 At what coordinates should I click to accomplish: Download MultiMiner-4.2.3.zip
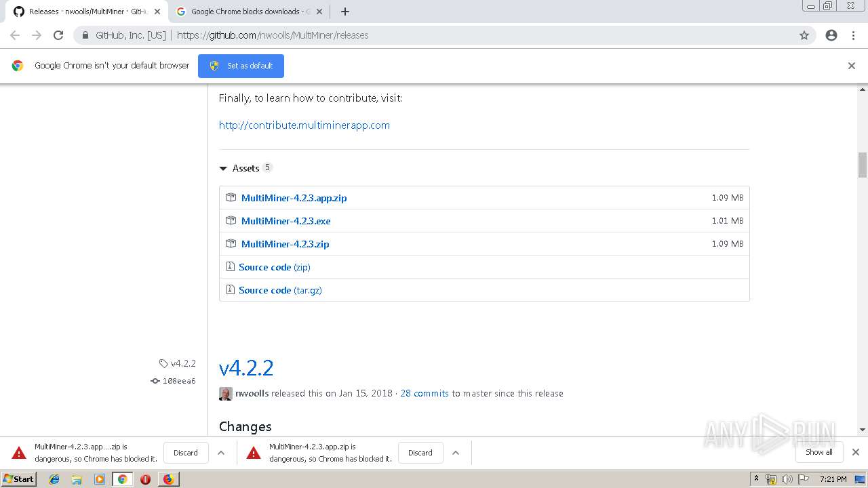(x=285, y=244)
